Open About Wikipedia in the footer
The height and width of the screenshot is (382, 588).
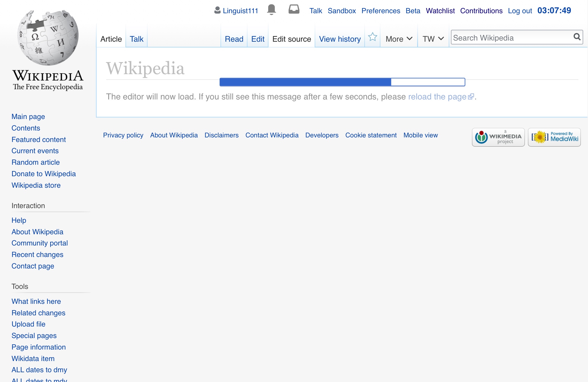pyautogui.click(x=174, y=135)
